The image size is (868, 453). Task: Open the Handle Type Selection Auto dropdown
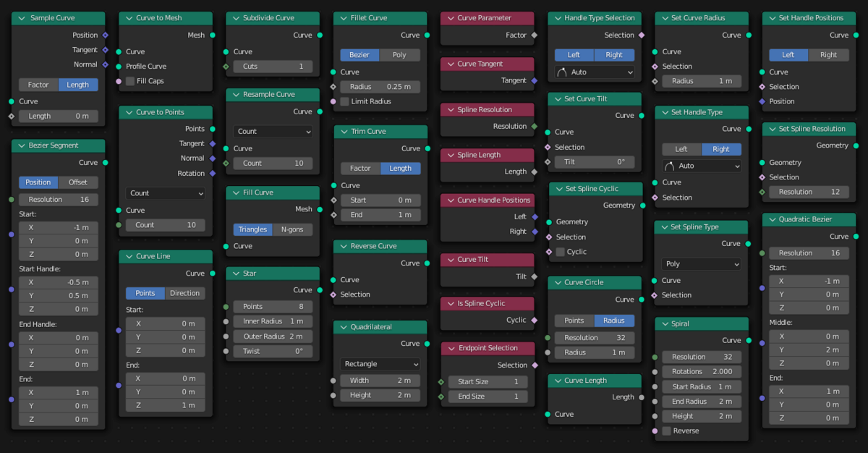click(x=595, y=72)
